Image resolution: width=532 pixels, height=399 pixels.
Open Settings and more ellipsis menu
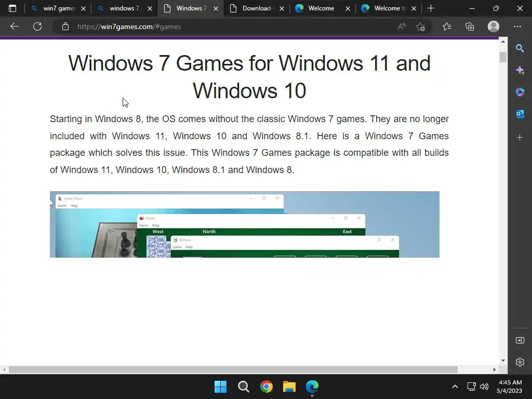coord(517,26)
